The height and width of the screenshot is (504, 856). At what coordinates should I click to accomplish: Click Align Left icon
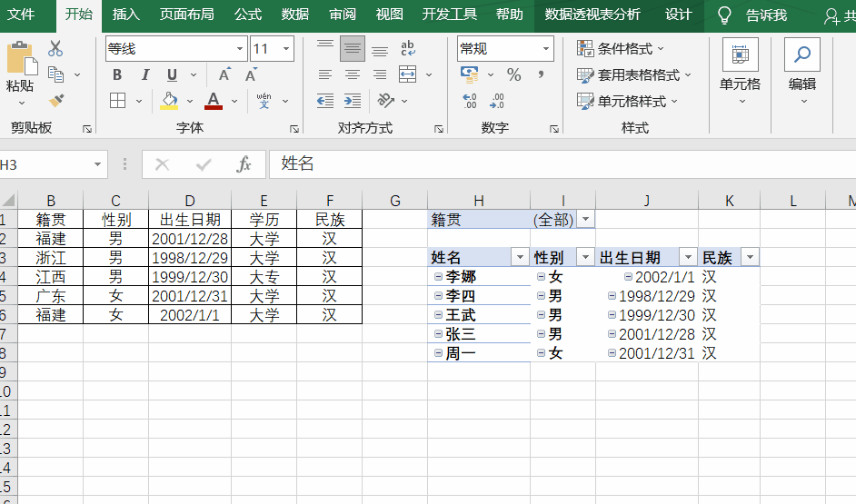point(324,74)
